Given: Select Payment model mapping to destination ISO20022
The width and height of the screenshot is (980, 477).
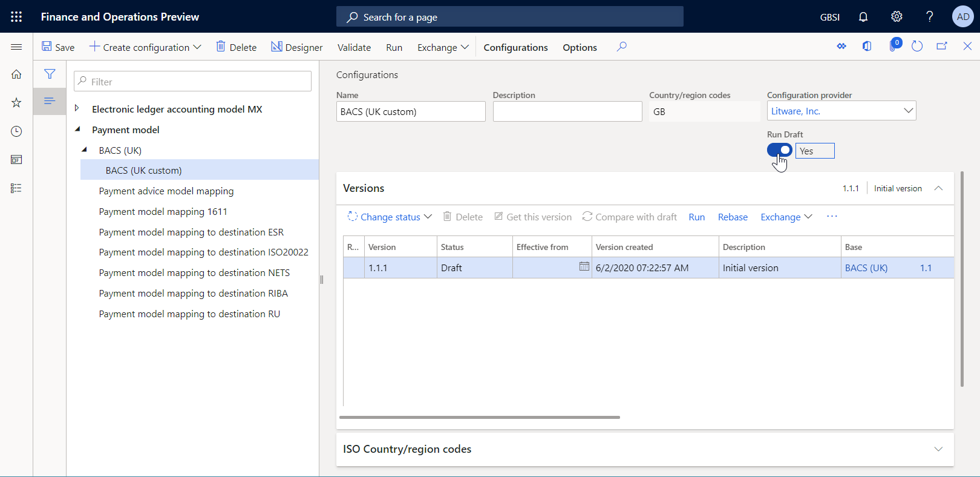Looking at the screenshot, I should click(204, 252).
